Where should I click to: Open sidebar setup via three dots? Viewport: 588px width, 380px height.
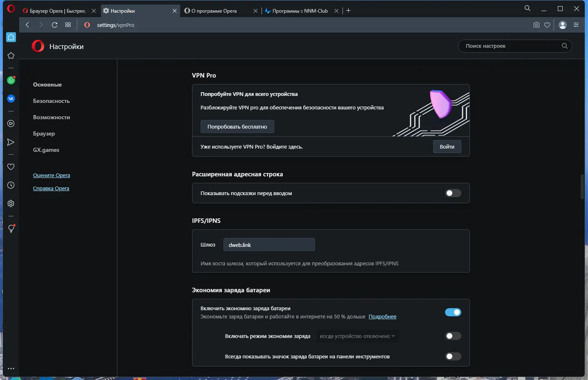click(x=11, y=369)
